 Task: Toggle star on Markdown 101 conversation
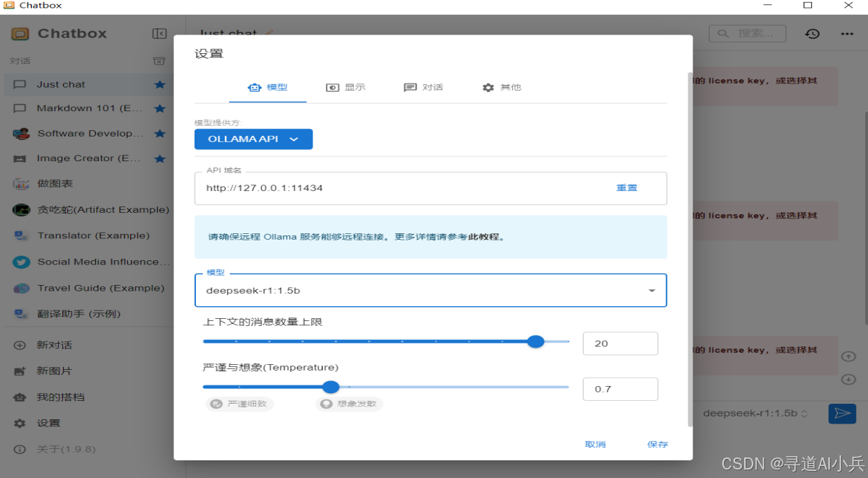(160, 108)
